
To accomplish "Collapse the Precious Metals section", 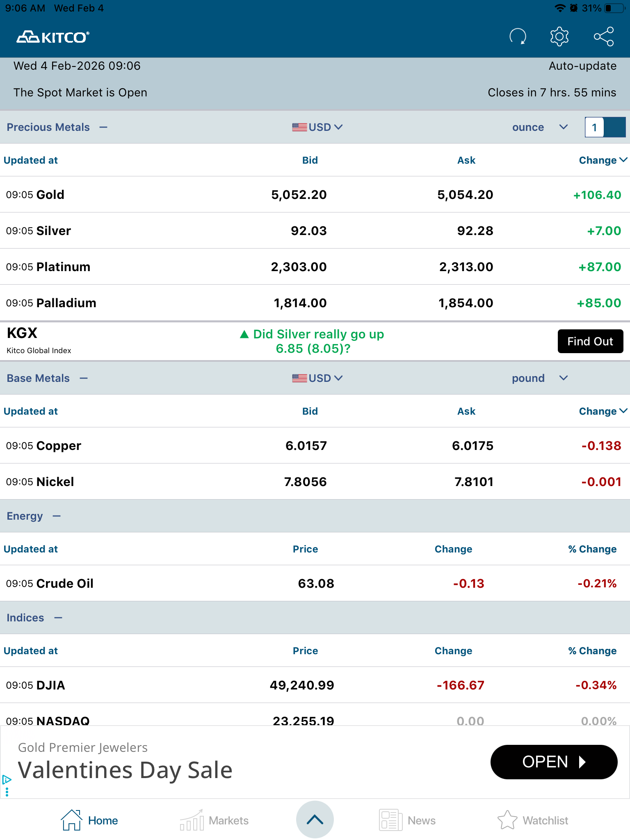I will (103, 127).
